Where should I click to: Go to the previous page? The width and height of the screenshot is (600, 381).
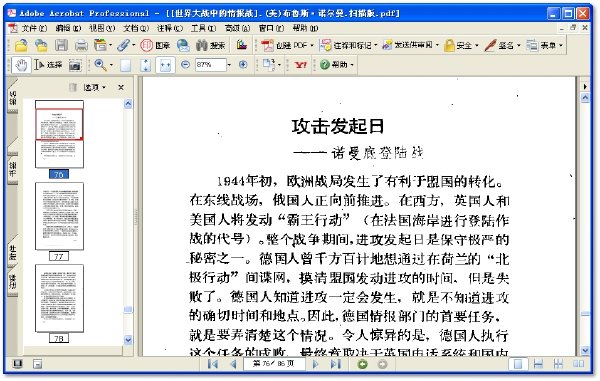coord(233,364)
